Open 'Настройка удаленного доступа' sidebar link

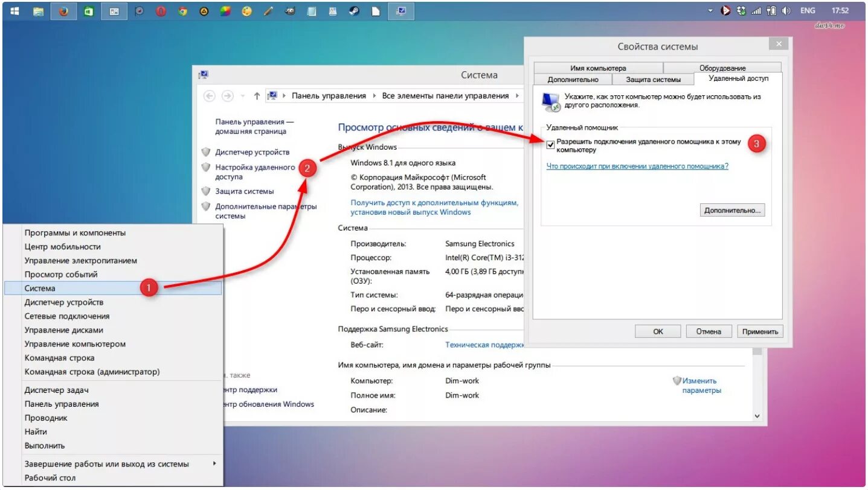coord(255,172)
